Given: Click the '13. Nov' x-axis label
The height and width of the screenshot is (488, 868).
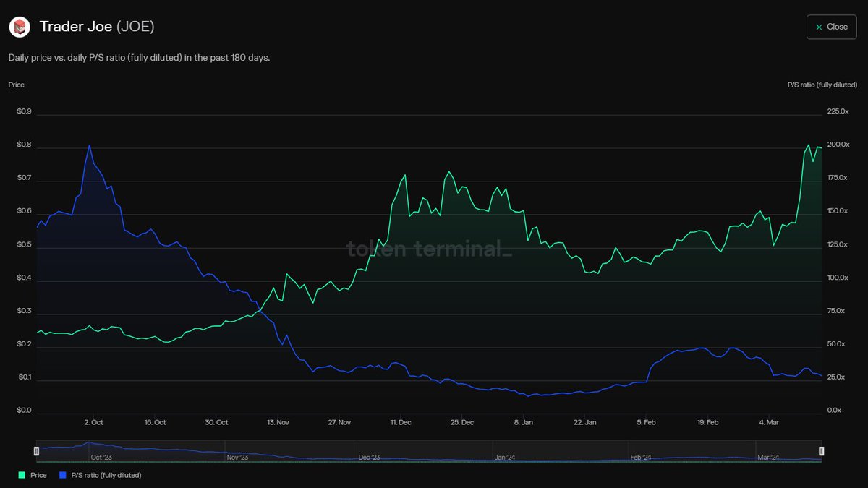Looking at the screenshot, I should pyautogui.click(x=278, y=422).
